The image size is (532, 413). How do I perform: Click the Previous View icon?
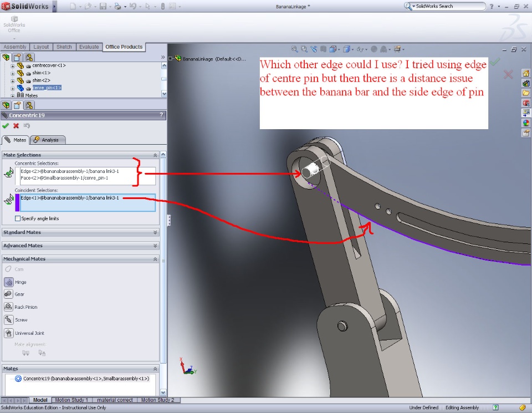tap(314, 49)
